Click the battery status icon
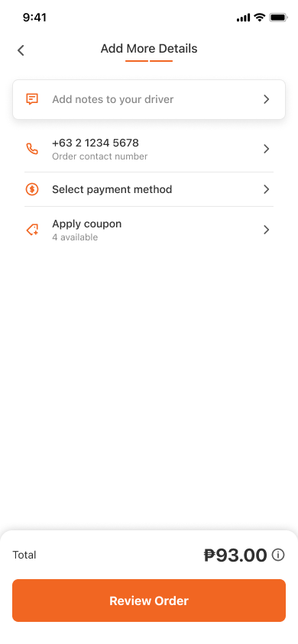The height and width of the screenshot is (644, 298). tap(278, 18)
